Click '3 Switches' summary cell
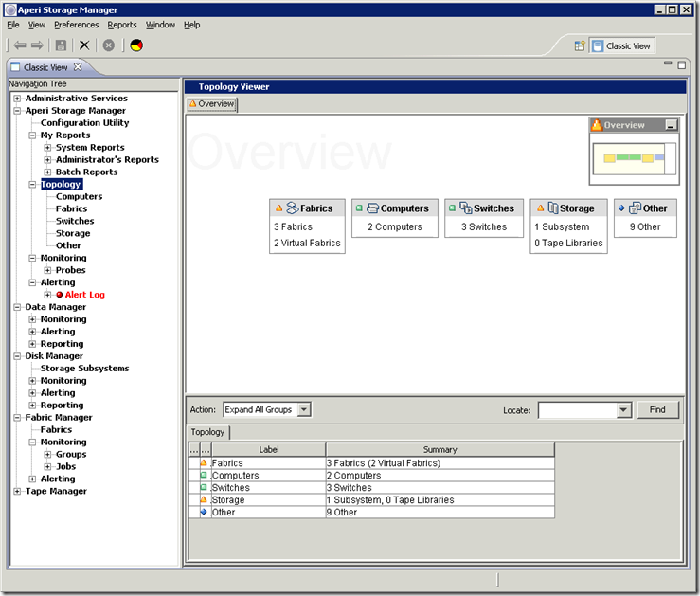The image size is (700, 596). point(440,488)
